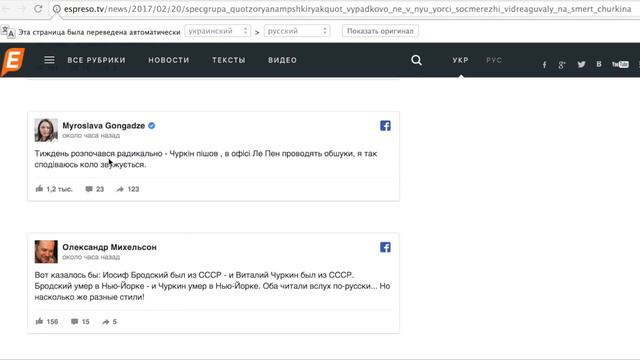Open ВИДЕО section
The image size is (640, 360).
point(282,60)
